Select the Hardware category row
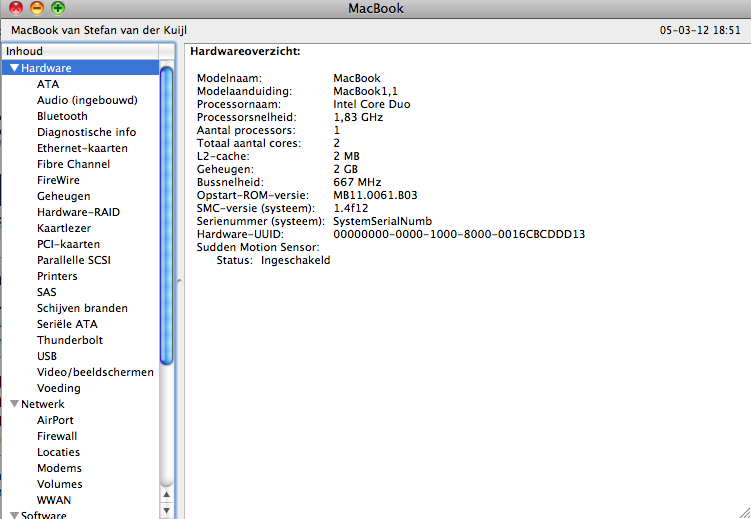 click(x=80, y=68)
